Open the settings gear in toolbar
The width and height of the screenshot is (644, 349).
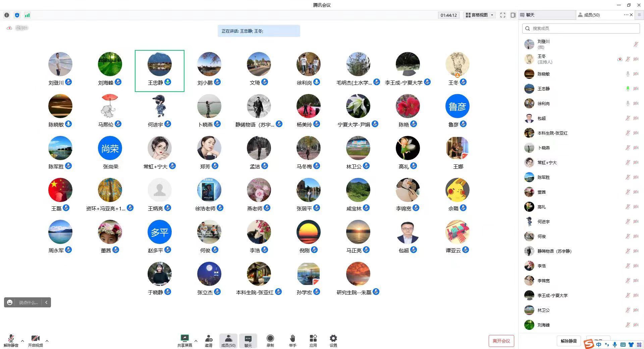coord(333,338)
